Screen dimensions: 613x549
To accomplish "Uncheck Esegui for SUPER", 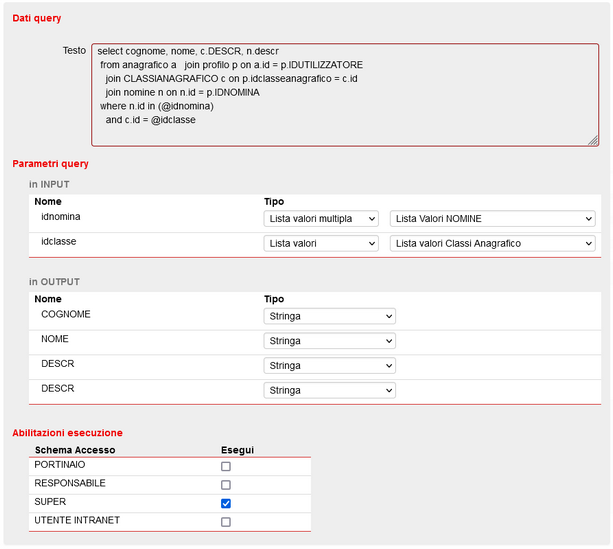I will point(226,503).
